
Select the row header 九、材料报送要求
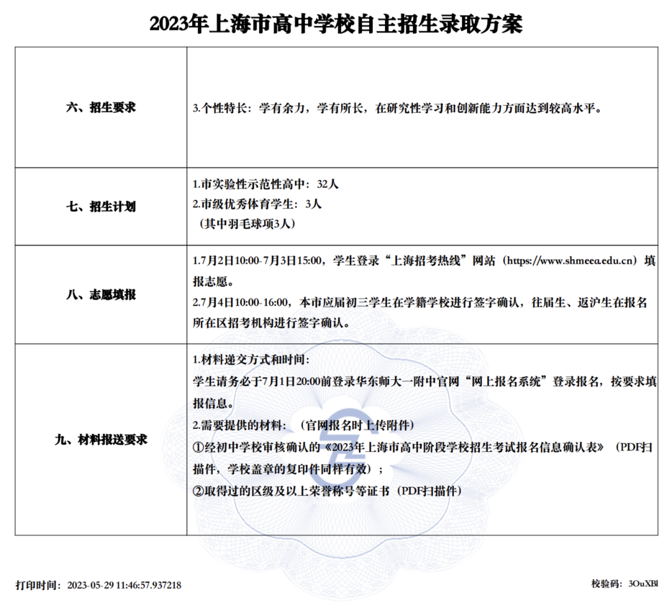[101, 440]
